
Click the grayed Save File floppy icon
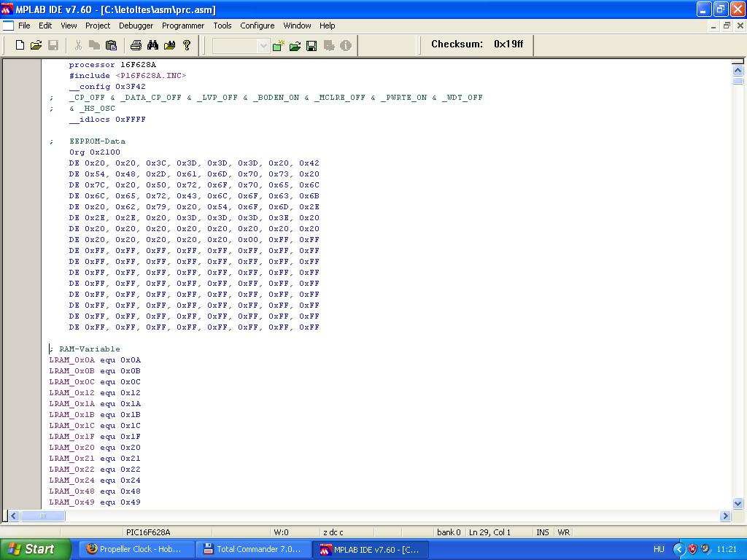tap(53, 45)
